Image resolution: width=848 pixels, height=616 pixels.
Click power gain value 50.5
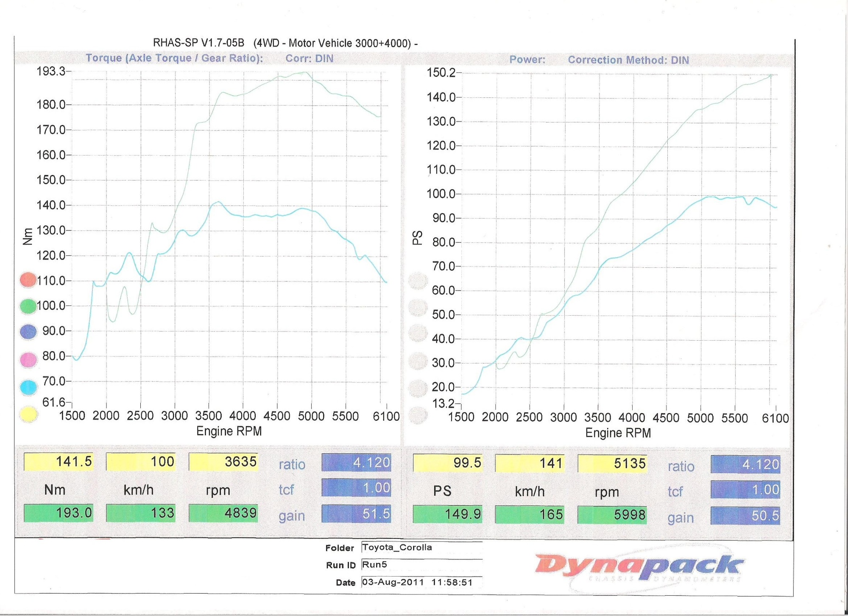[745, 516]
